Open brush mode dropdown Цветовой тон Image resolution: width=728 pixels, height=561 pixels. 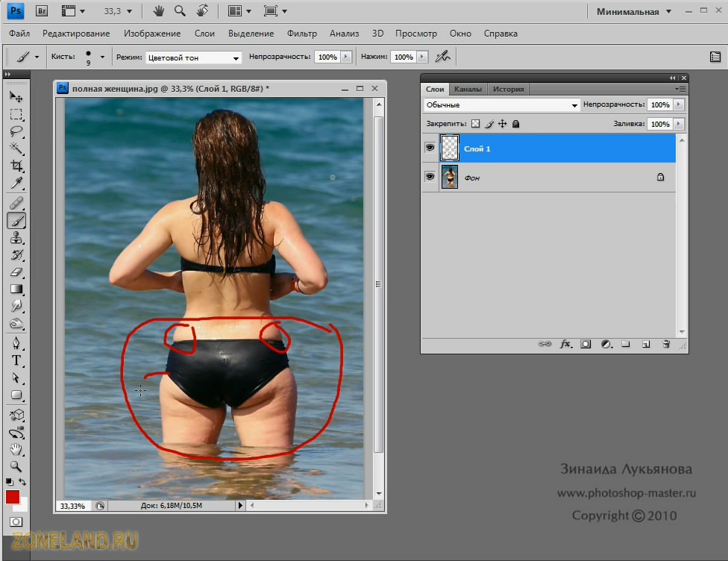(x=194, y=57)
